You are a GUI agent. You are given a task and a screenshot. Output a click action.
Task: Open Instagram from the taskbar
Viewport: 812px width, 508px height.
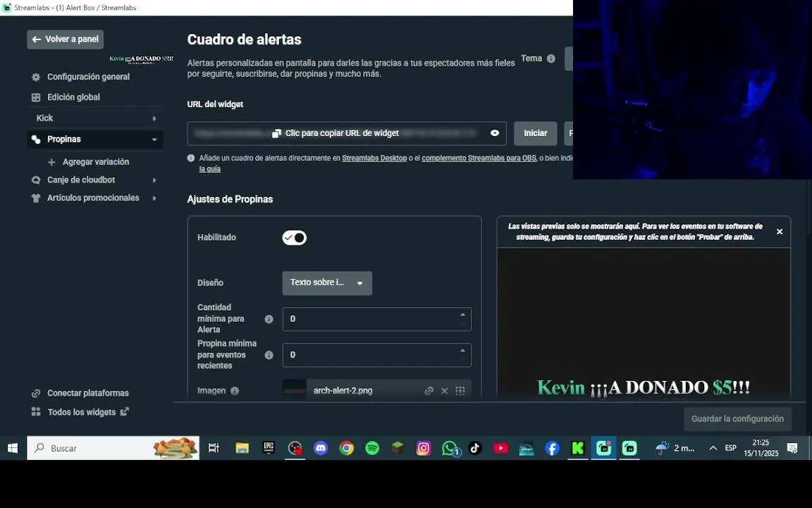coord(424,449)
